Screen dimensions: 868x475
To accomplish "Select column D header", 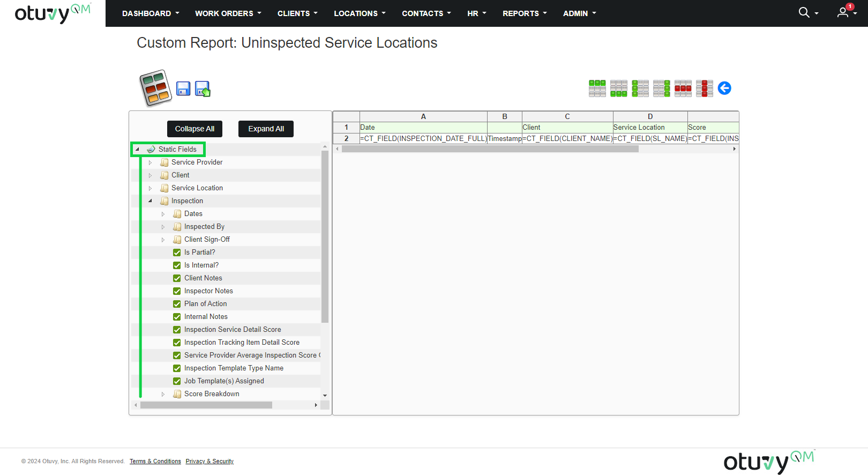I will click(650, 116).
